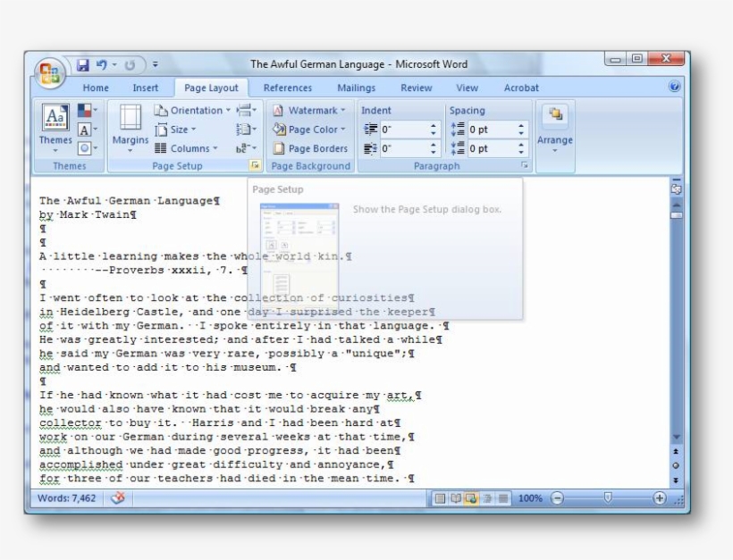Switch to Web Layout view
This screenshot has height=560, width=733.
pyautogui.click(x=471, y=498)
